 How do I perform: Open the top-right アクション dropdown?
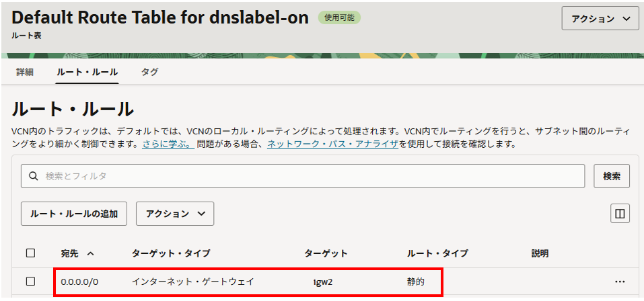pyautogui.click(x=600, y=19)
